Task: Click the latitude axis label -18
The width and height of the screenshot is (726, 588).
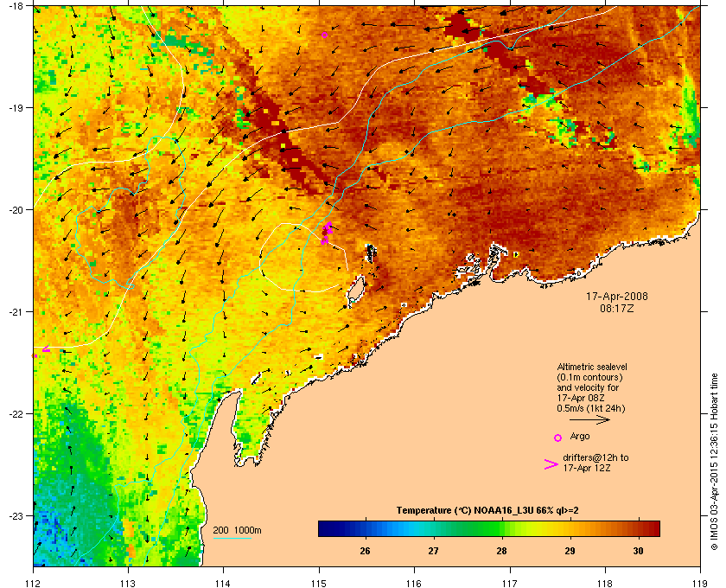Action: coord(16,5)
